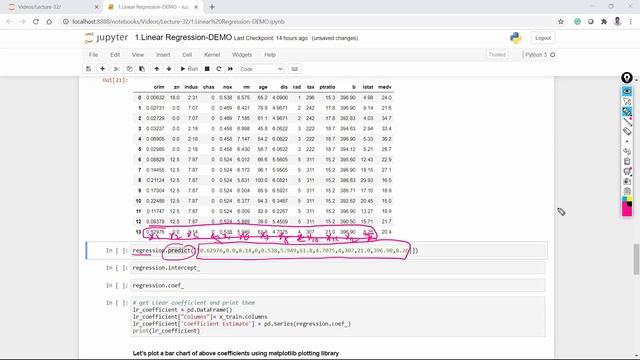This screenshot has width=640, height=360.
Task: Insert a cell below with the plus icon
Action: pos(102,69)
